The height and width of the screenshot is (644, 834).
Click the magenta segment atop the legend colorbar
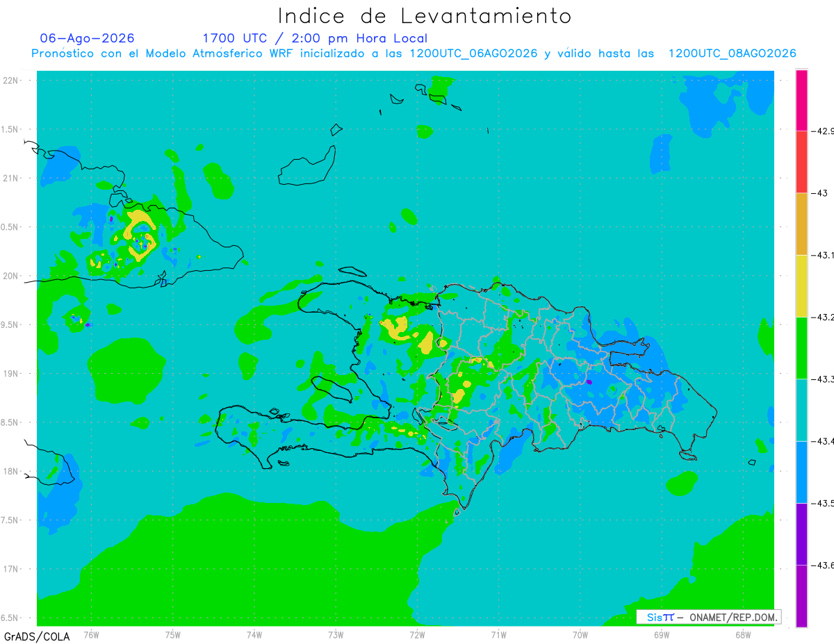pyautogui.click(x=801, y=99)
